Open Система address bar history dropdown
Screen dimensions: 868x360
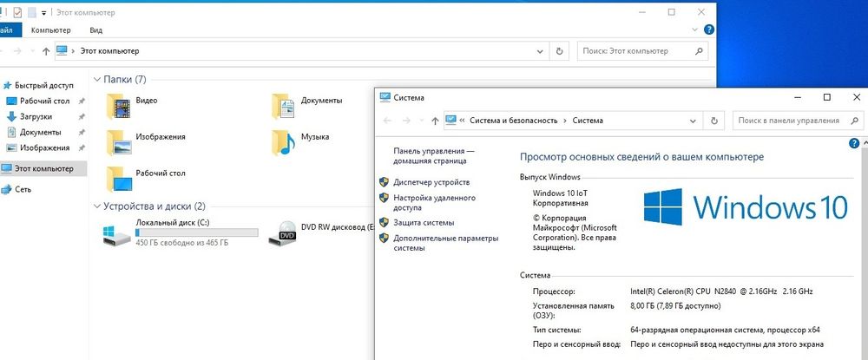pyautogui.click(x=693, y=121)
